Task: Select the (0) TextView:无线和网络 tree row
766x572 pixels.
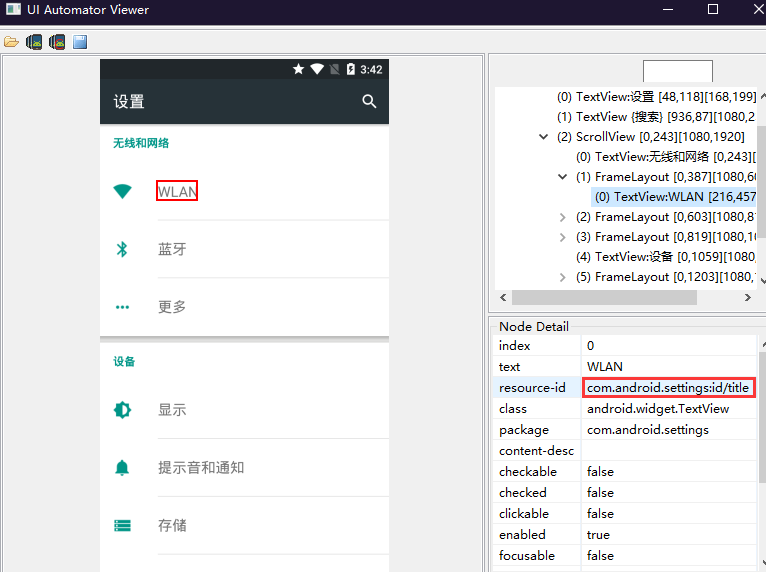Action: coord(666,157)
